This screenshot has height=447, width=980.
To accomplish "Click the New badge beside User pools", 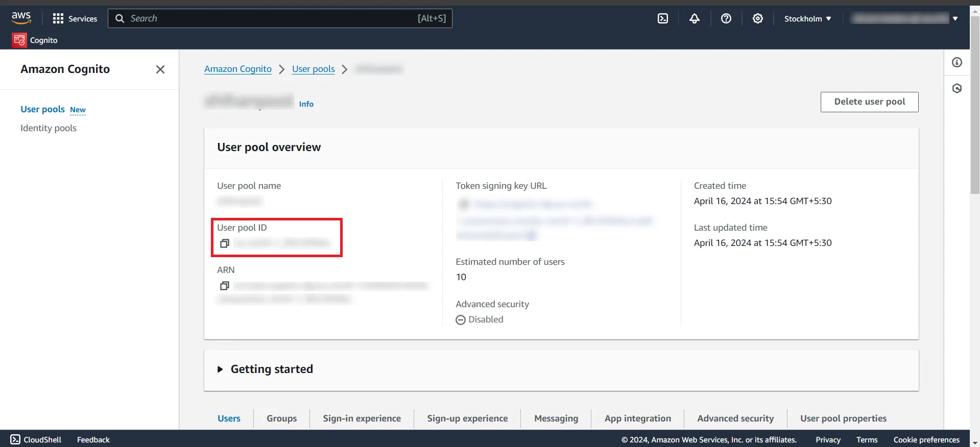I will click(x=78, y=110).
